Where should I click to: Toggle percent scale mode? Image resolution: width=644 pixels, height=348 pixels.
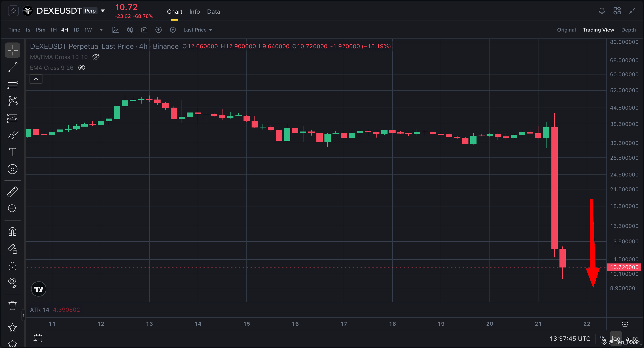pyautogui.click(x=603, y=339)
